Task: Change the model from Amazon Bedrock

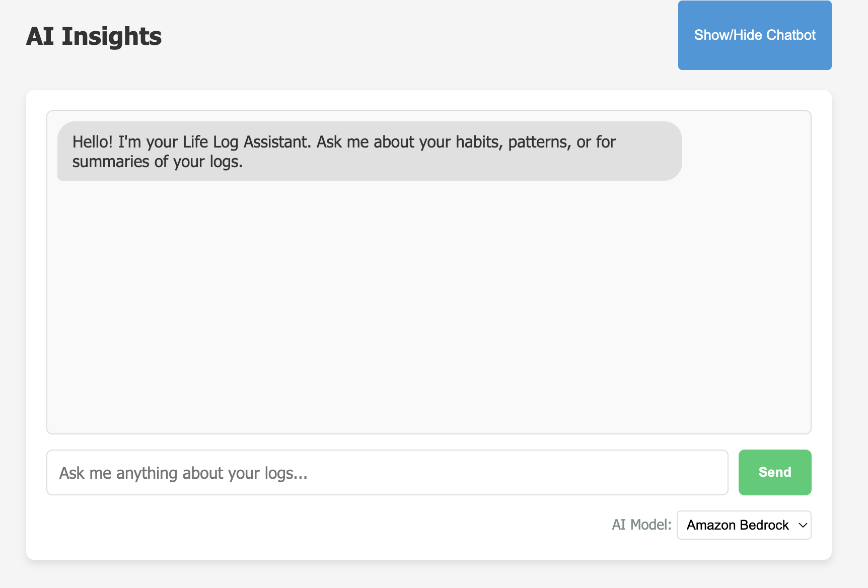Action: (744, 525)
